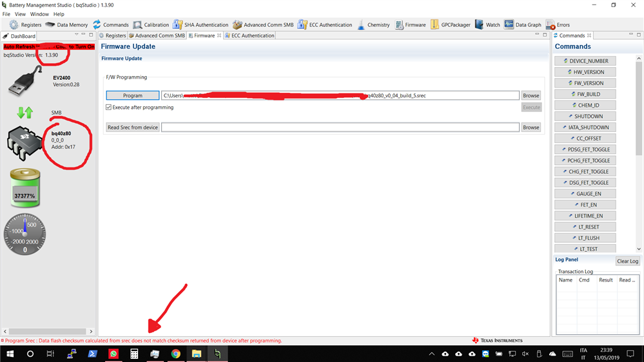
Task: Select the DashBoard tab
Action: (x=20, y=36)
